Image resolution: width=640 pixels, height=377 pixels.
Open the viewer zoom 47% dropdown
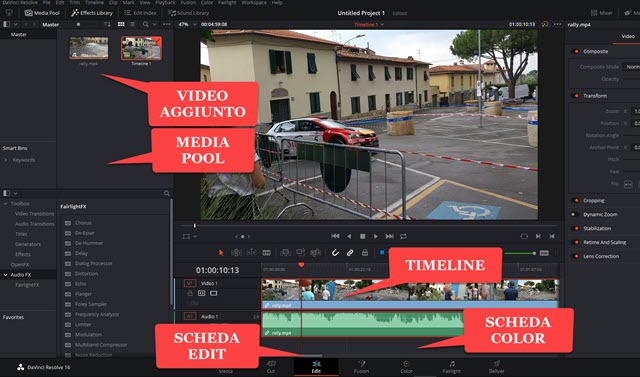click(187, 24)
